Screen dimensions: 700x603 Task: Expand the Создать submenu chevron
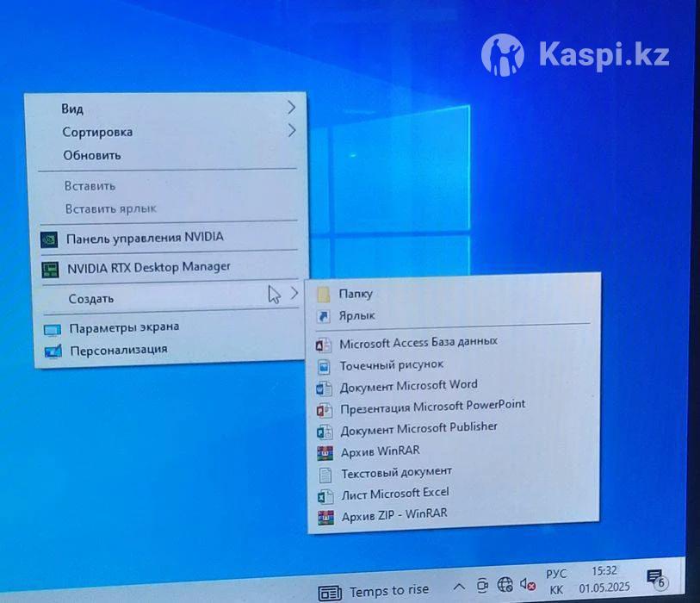click(294, 293)
